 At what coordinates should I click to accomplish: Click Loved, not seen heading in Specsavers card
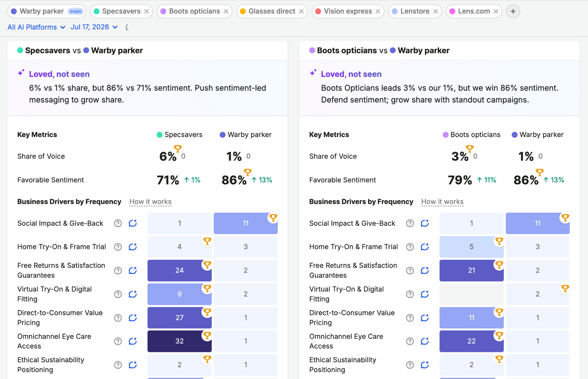point(59,74)
